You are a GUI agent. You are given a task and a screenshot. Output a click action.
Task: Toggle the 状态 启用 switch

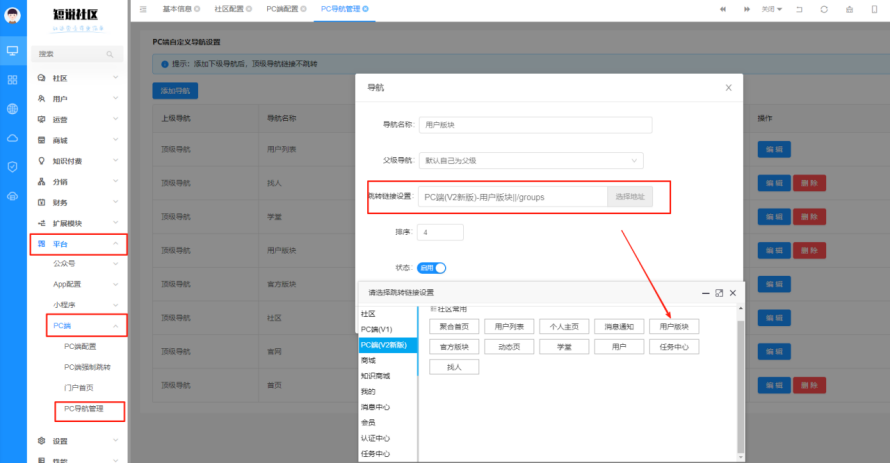pos(431,268)
